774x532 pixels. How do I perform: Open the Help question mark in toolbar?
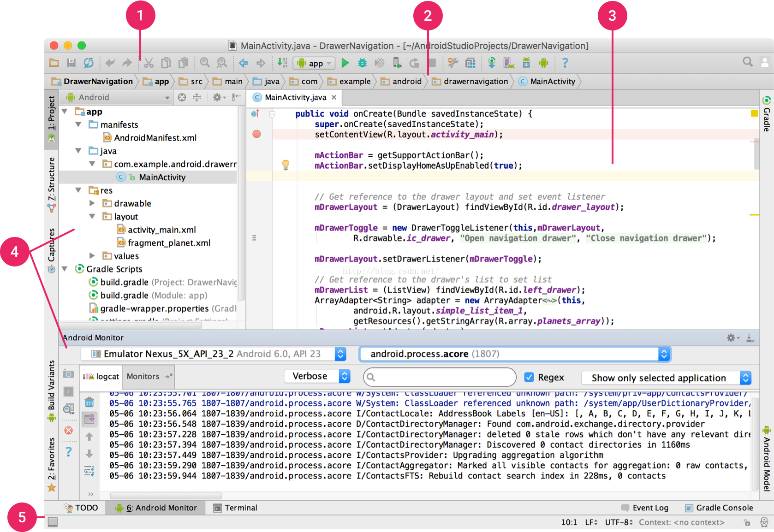[565, 63]
